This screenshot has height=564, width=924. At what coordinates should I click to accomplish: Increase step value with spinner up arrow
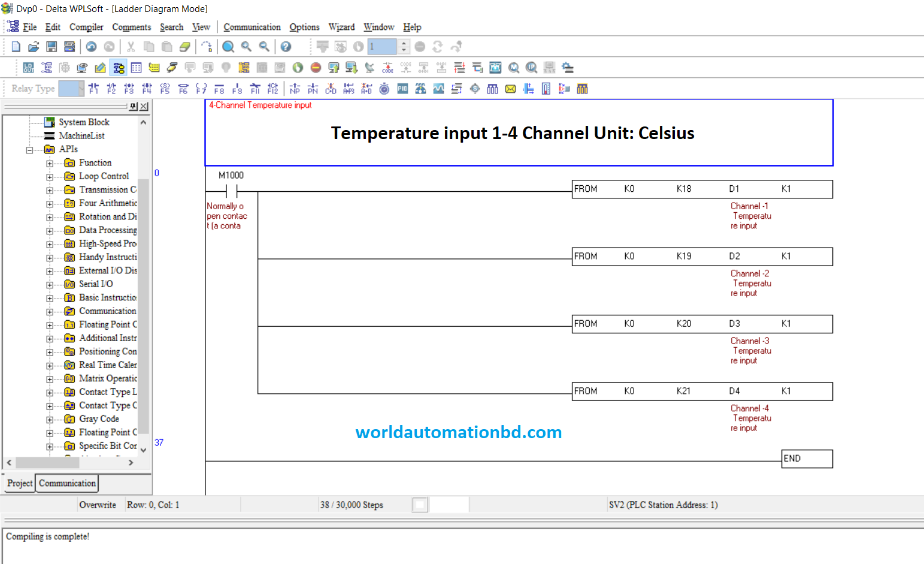point(404,43)
